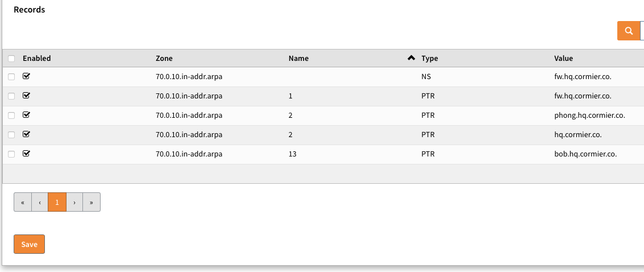Toggle enabled check icon for fw PTR record
644x272 pixels.
26,96
